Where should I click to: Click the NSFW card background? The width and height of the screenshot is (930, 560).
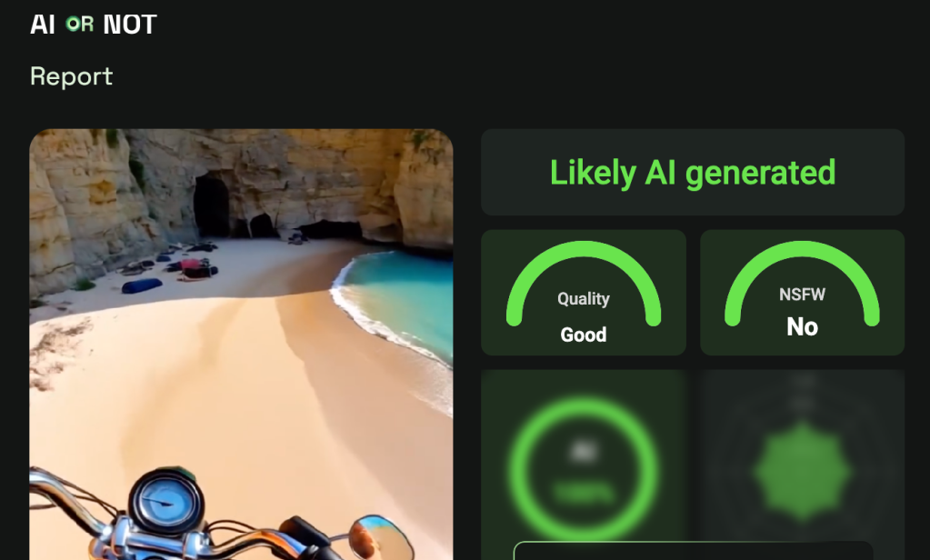coord(802,293)
